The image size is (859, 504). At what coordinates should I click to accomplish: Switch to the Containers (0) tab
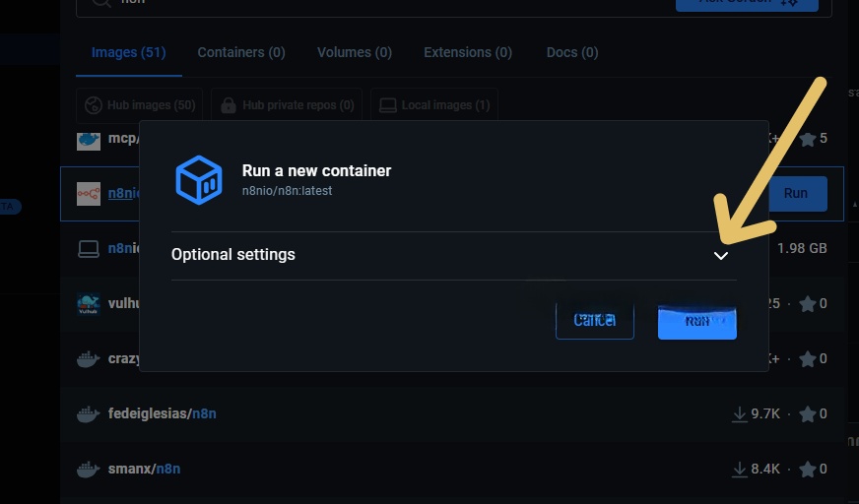(x=241, y=52)
